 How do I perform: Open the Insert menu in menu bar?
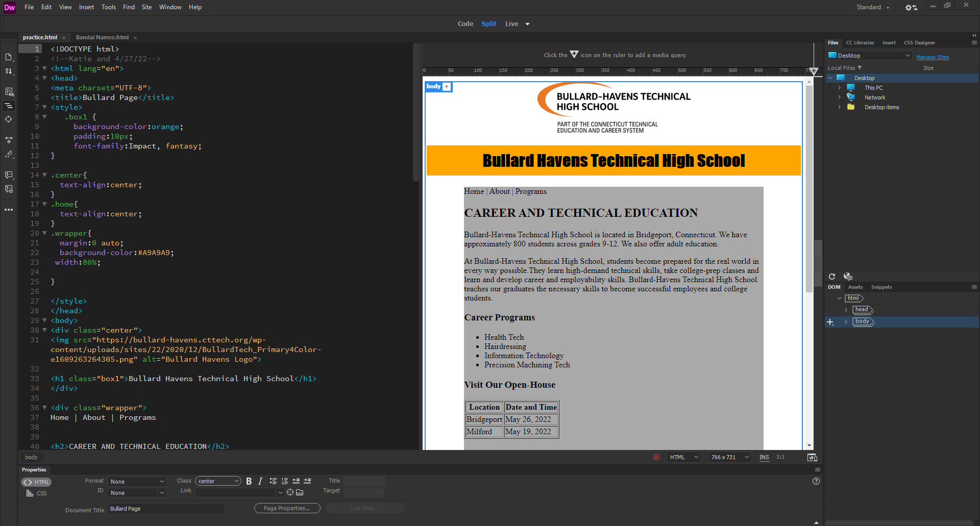point(86,7)
